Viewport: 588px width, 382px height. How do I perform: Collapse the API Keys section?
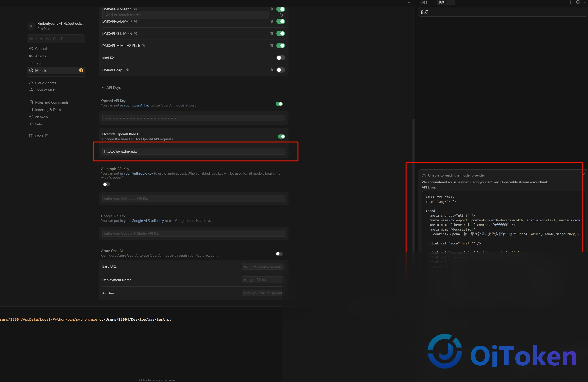click(103, 87)
